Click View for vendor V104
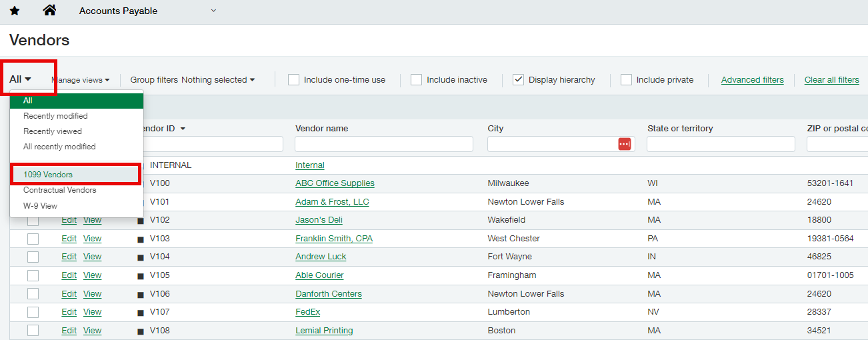 click(92, 257)
